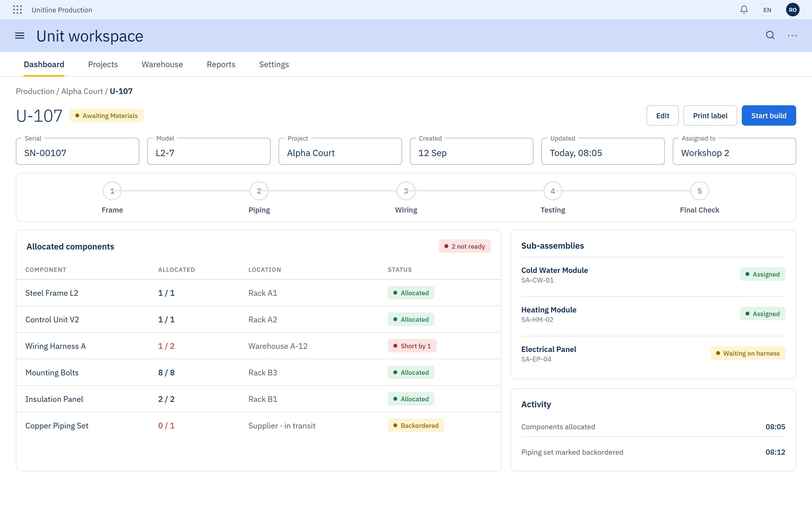Open the app launcher grid icon

[x=17, y=10]
